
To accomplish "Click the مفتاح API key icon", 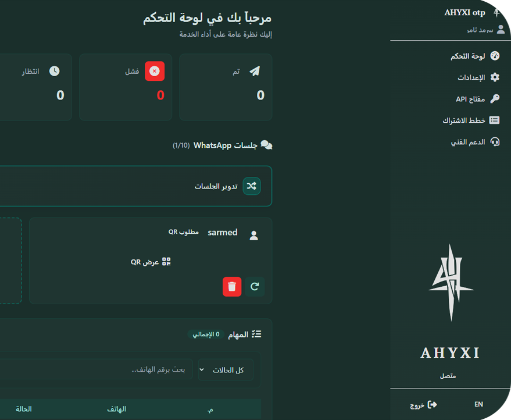I will point(495,99).
